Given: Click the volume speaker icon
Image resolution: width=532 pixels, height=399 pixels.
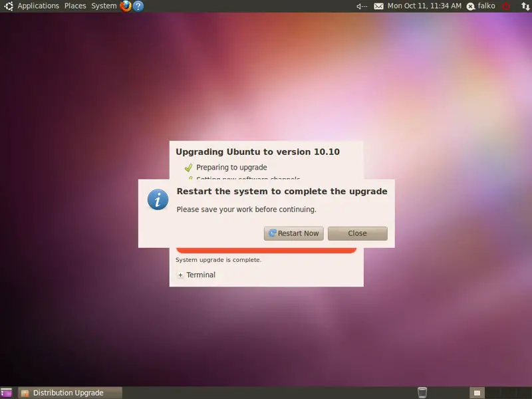Looking at the screenshot, I should tap(362, 6).
